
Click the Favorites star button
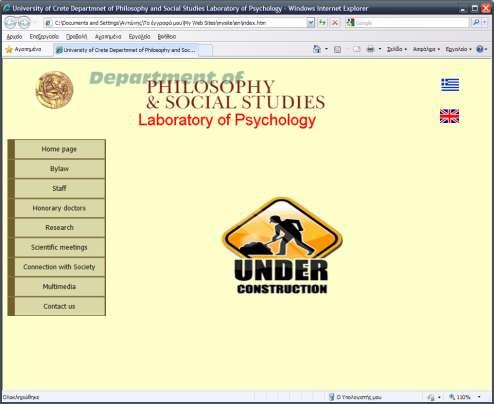pyautogui.click(x=23, y=50)
